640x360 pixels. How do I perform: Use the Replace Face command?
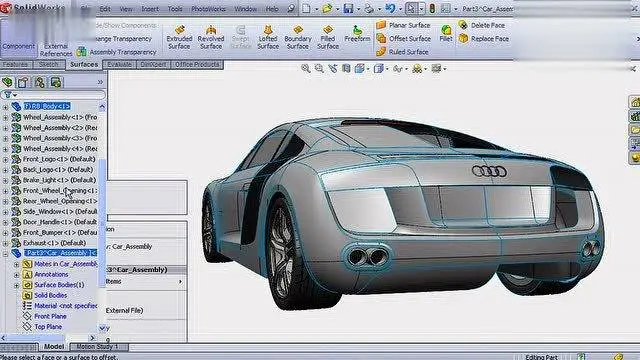coord(483,39)
